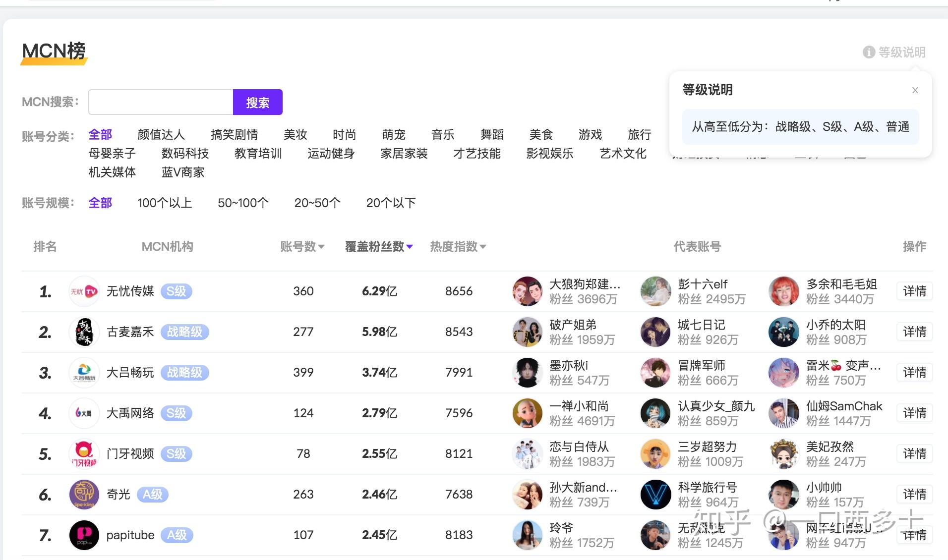This screenshot has width=948, height=560.
Task: Click 一禅小和尚 account avatar
Action: click(527, 413)
